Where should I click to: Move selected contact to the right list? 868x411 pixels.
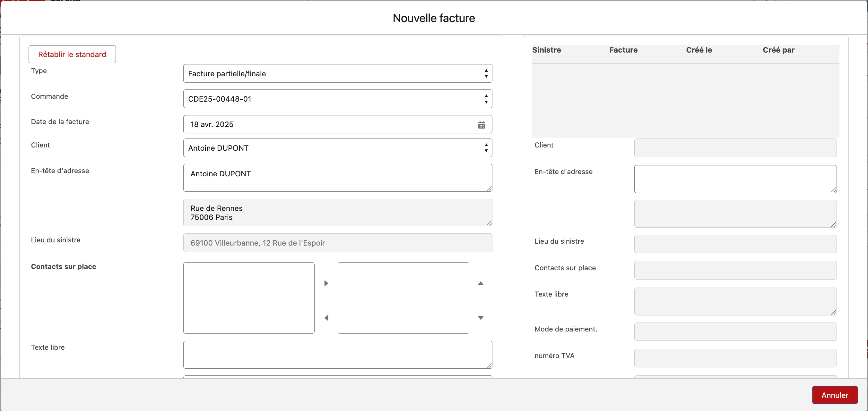coord(326,283)
